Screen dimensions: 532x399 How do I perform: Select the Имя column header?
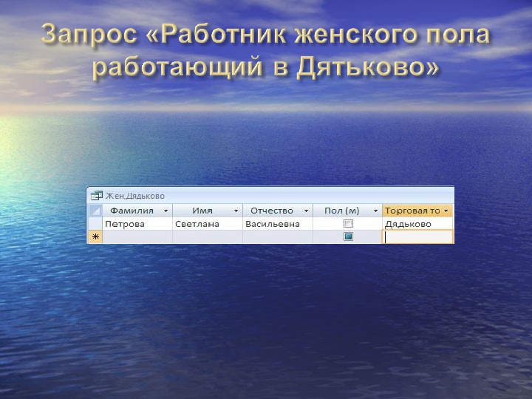(208, 211)
